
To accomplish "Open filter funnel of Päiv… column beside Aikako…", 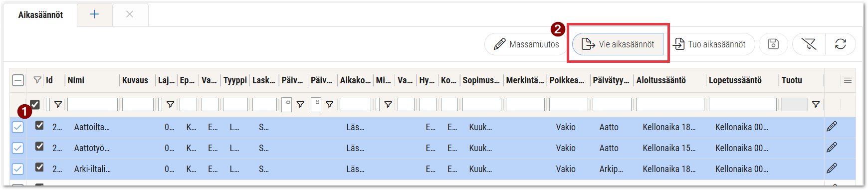I will (329, 104).
